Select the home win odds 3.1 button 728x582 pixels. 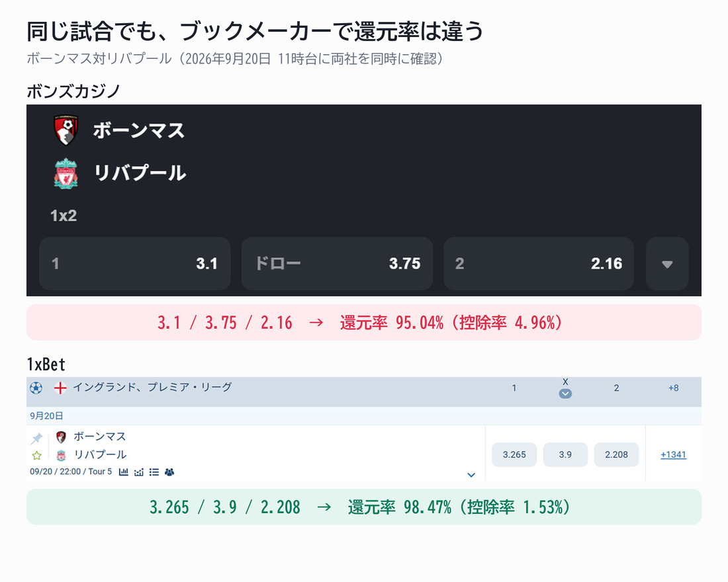pyautogui.click(x=135, y=264)
